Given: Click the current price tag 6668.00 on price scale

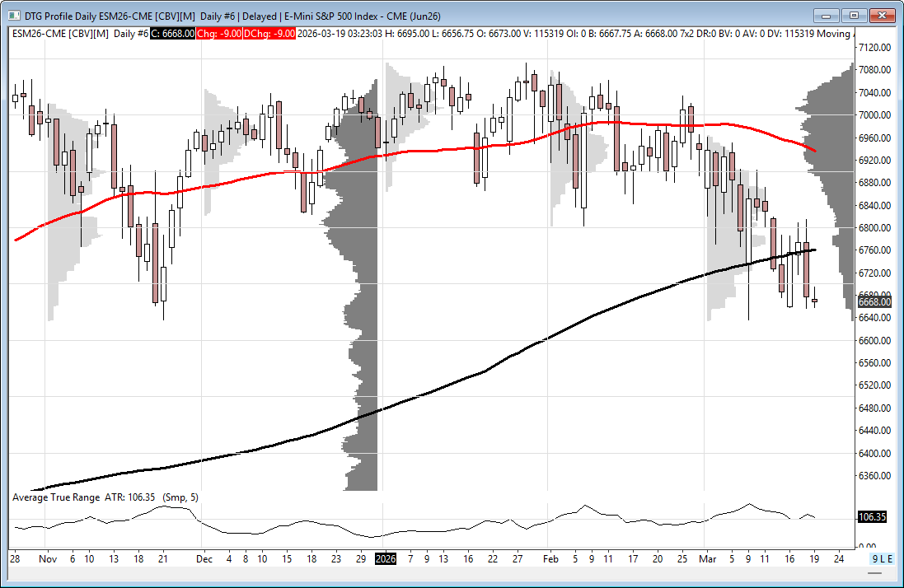Looking at the screenshot, I should click(x=873, y=302).
